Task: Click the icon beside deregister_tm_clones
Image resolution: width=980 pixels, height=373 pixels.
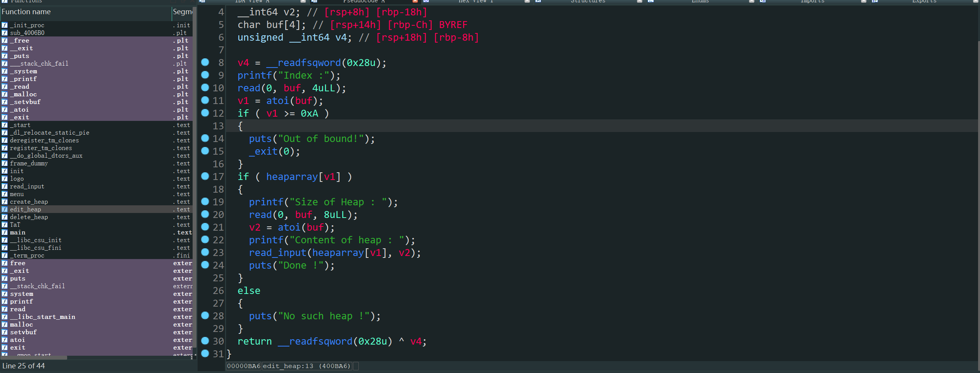Action: pos(5,140)
